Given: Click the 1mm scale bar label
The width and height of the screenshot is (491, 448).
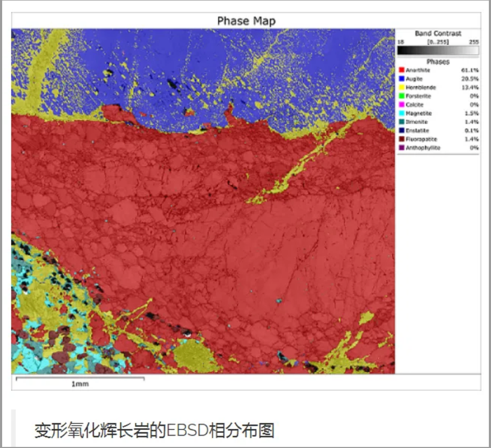Looking at the screenshot, I should (80, 384).
